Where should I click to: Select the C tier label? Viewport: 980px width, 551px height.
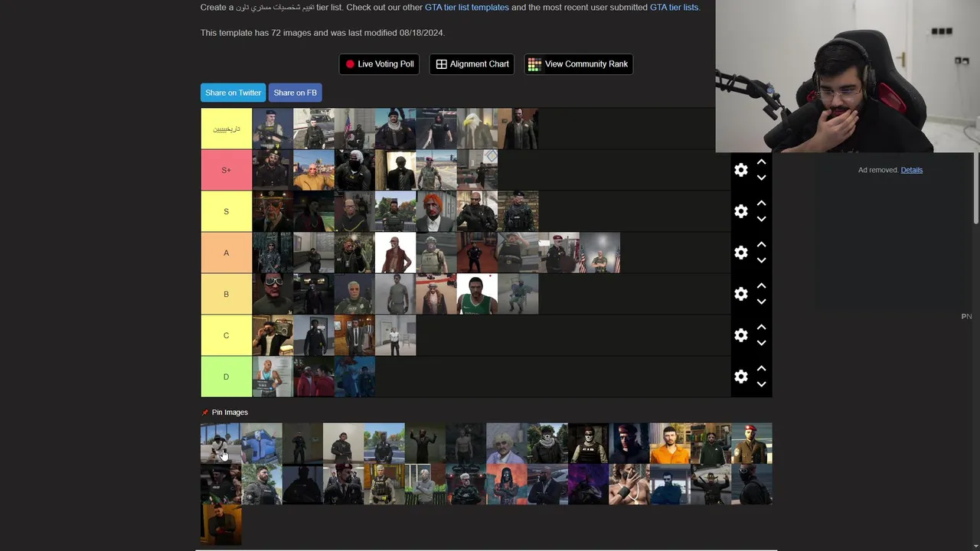(226, 335)
